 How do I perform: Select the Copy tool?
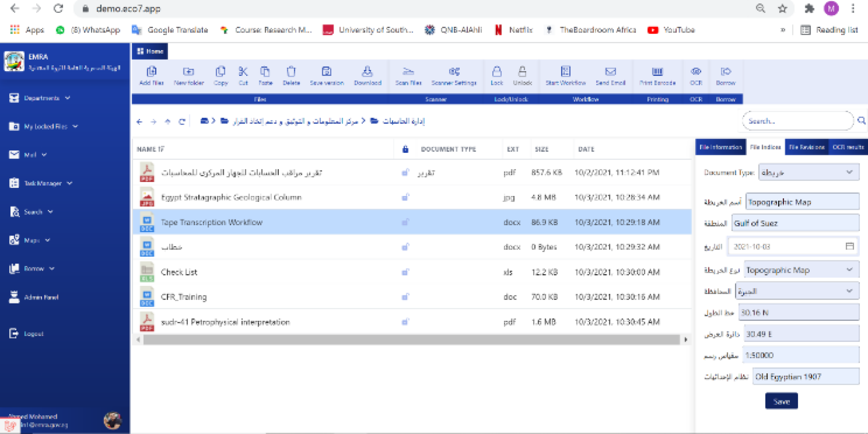pos(220,76)
